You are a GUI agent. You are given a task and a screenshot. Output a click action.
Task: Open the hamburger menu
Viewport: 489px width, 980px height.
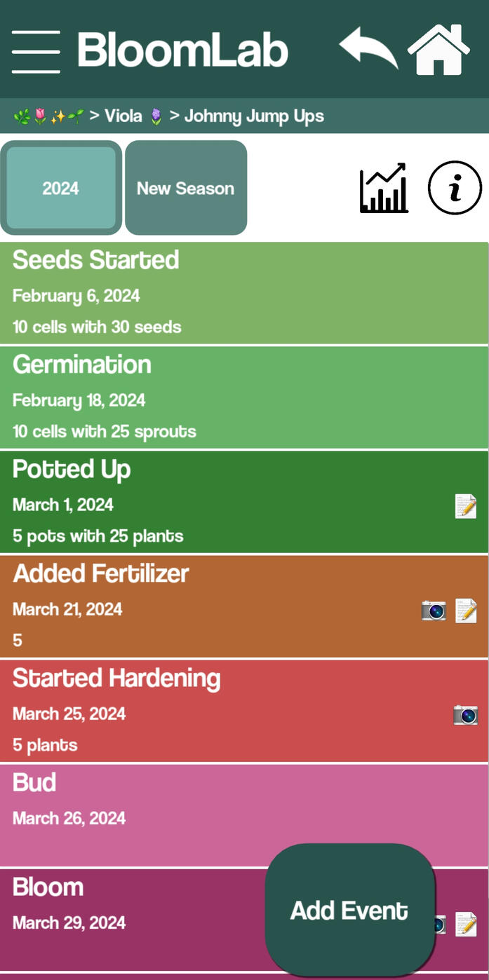pyautogui.click(x=36, y=51)
